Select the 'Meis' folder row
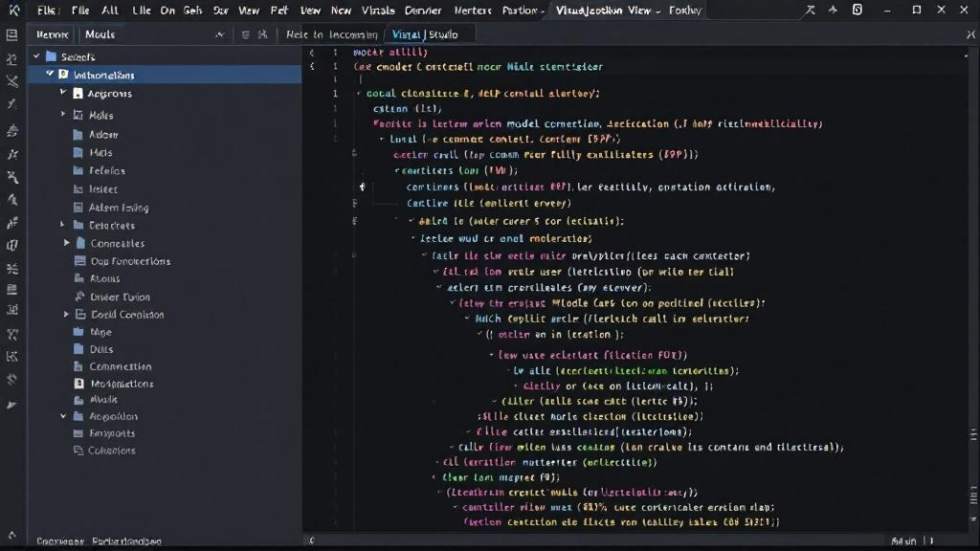The height and width of the screenshot is (551, 980). point(165,152)
